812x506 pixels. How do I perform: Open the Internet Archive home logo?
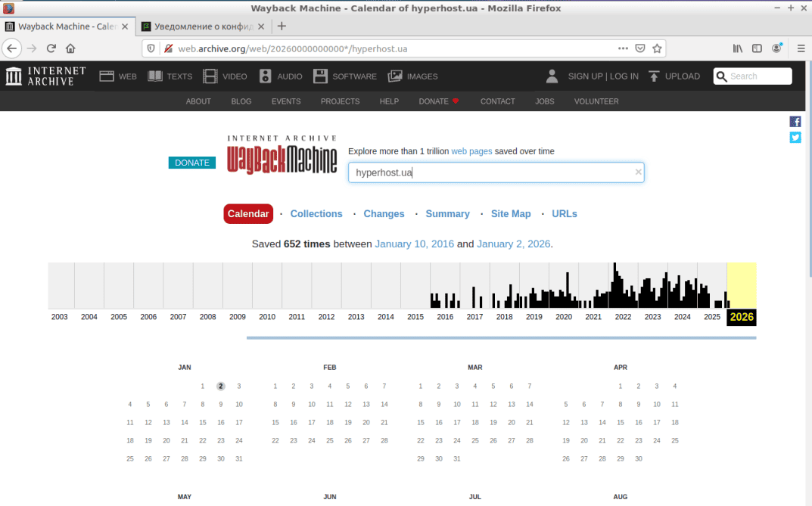pyautogui.click(x=45, y=76)
